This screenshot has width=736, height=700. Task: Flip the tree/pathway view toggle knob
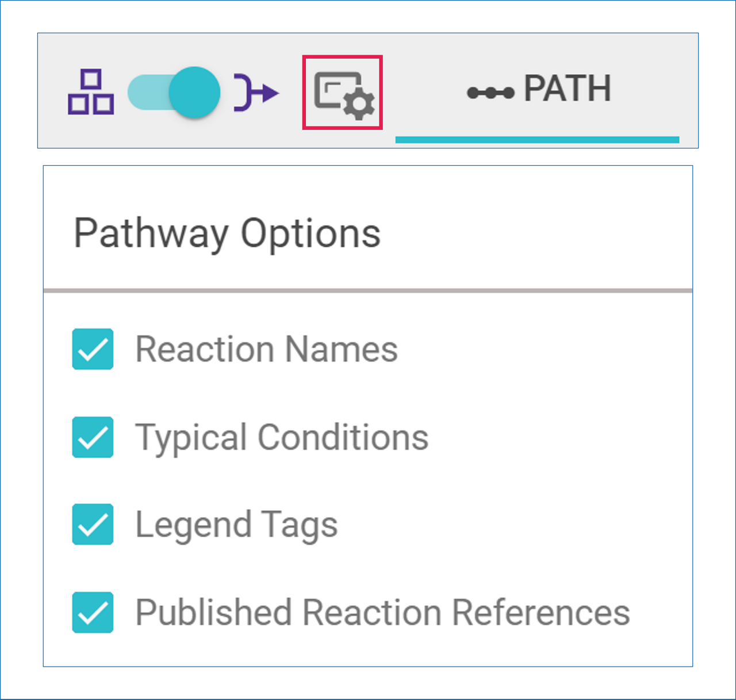click(195, 92)
